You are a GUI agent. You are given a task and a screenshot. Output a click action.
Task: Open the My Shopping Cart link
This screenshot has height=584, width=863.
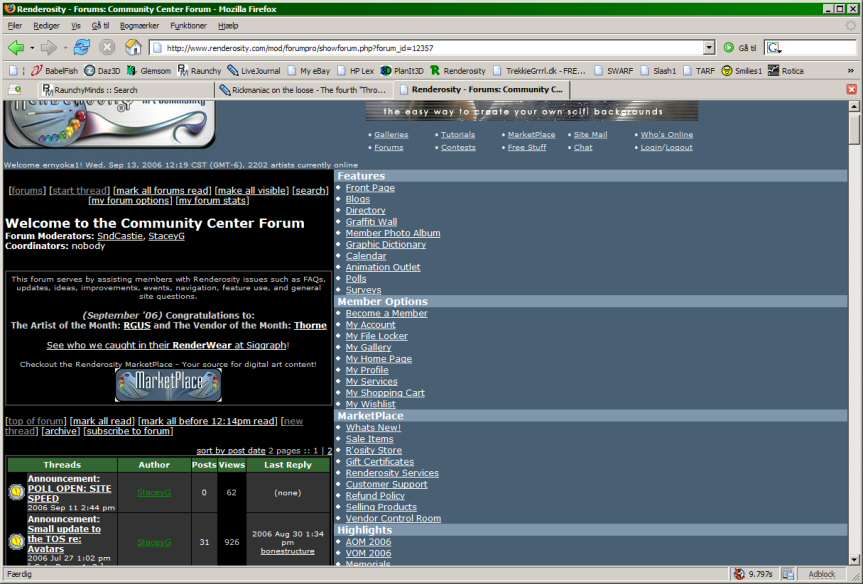[x=385, y=392]
